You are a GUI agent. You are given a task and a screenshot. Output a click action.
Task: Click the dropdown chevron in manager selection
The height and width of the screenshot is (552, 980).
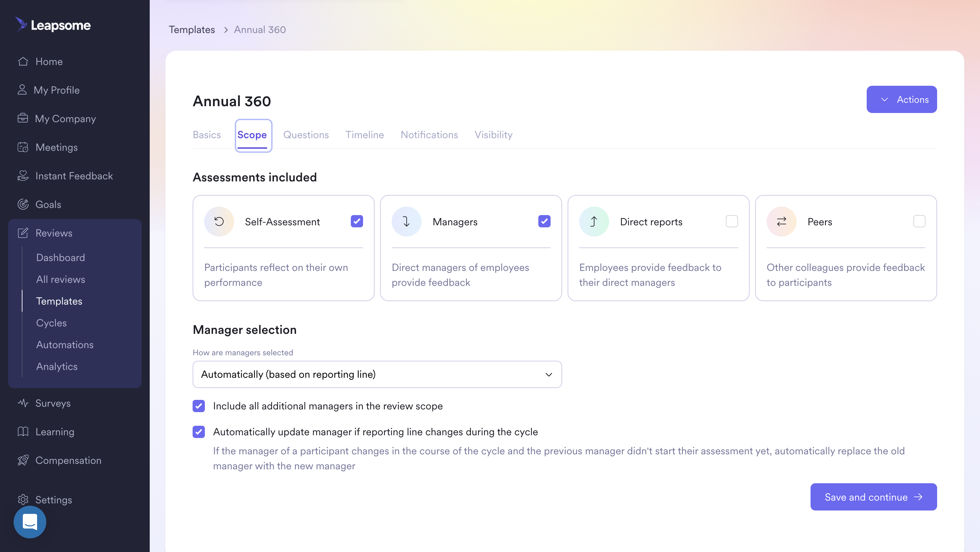click(549, 375)
